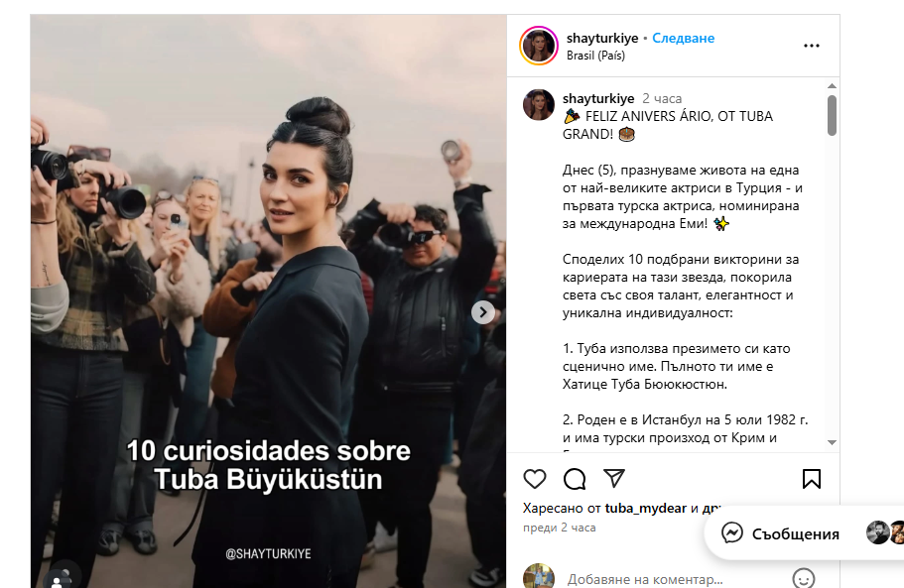Open the shayturkiye story avatar in header
The height and width of the screenshot is (588, 904).
pyautogui.click(x=539, y=46)
